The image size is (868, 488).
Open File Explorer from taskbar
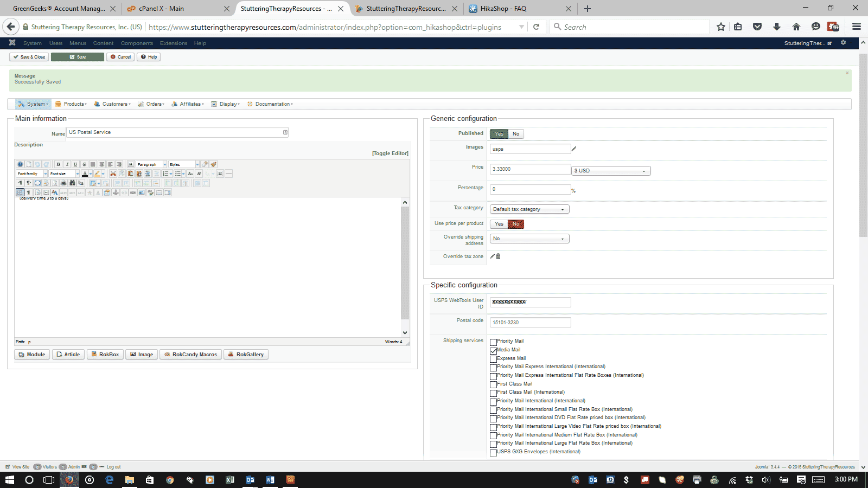point(130,480)
